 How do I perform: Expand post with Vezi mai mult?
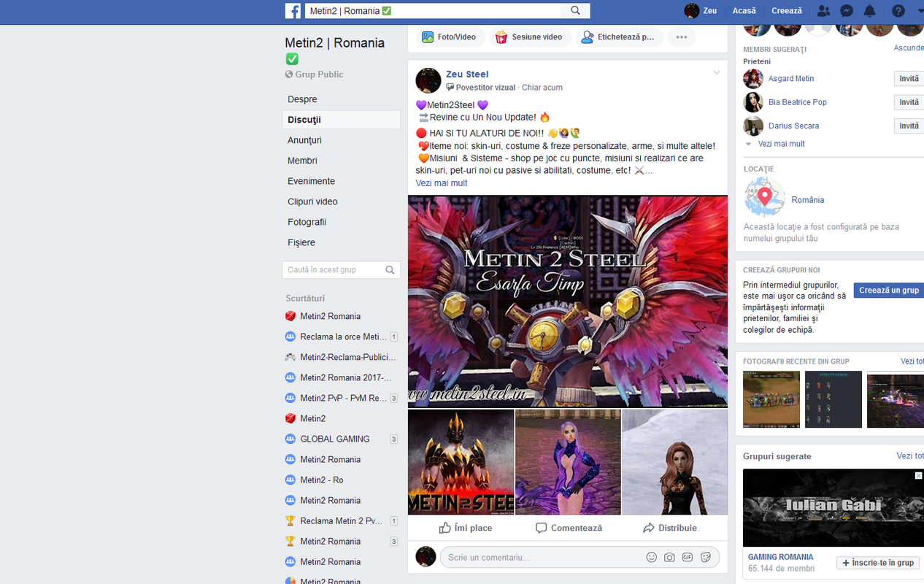click(x=442, y=183)
